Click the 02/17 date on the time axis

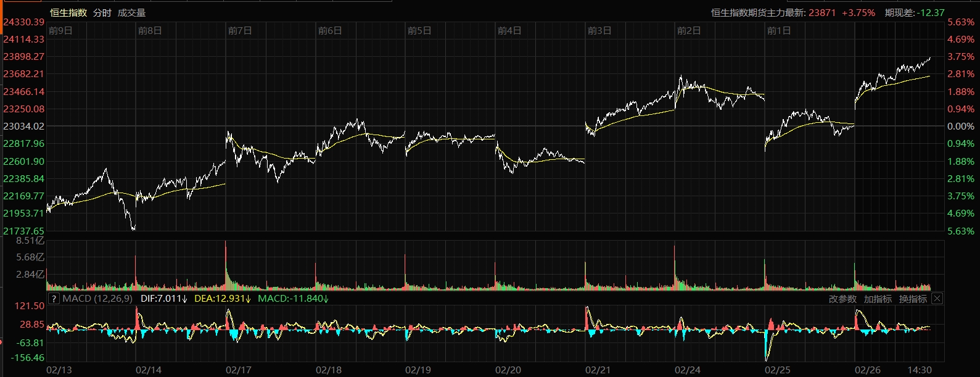click(239, 370)
